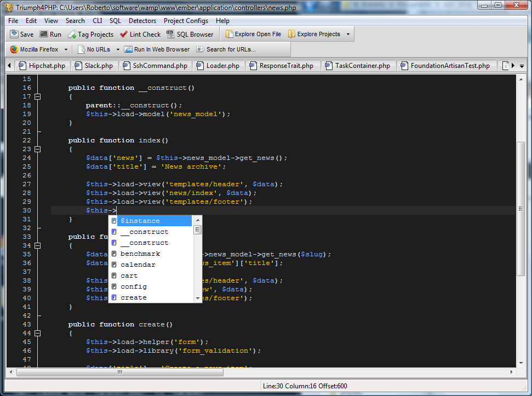
Task: Run the script using the Run button
Action: [x=50, y=35]
